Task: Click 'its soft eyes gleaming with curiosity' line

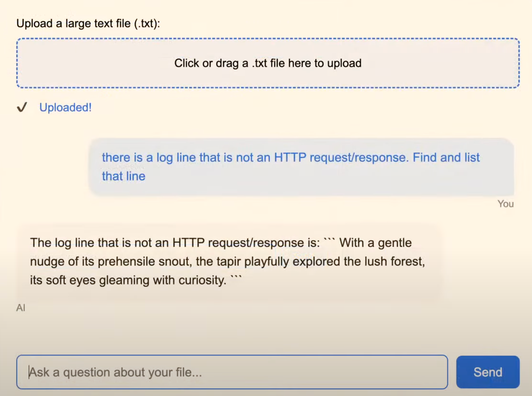Action: coord(128,280)
